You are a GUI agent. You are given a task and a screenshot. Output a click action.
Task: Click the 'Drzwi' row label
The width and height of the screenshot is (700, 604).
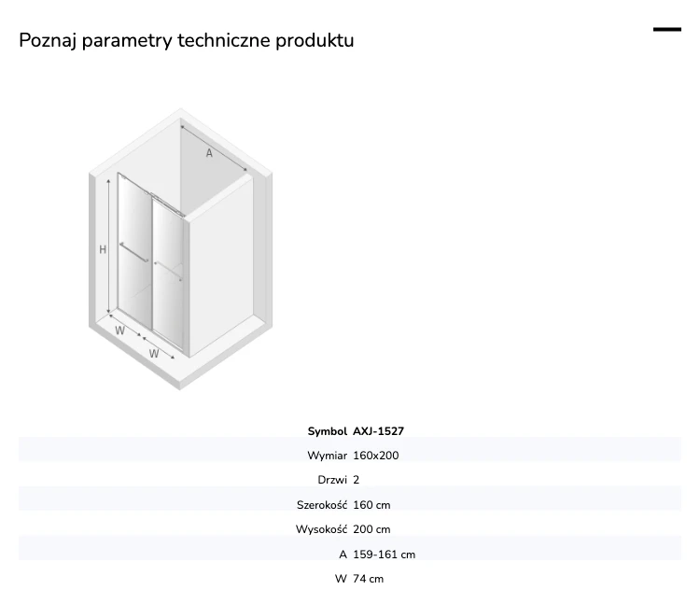[332, 480]
